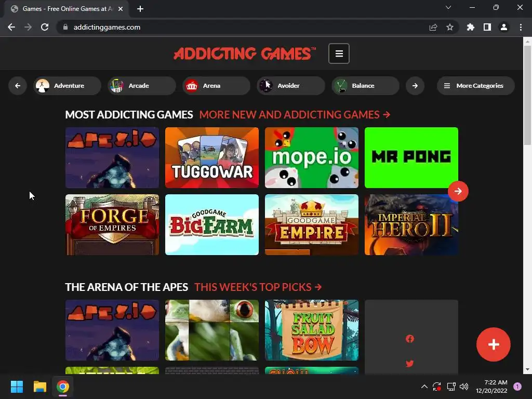
Task: Click the page vertical scrollbar thumb
Action: (x=527, y=95)
